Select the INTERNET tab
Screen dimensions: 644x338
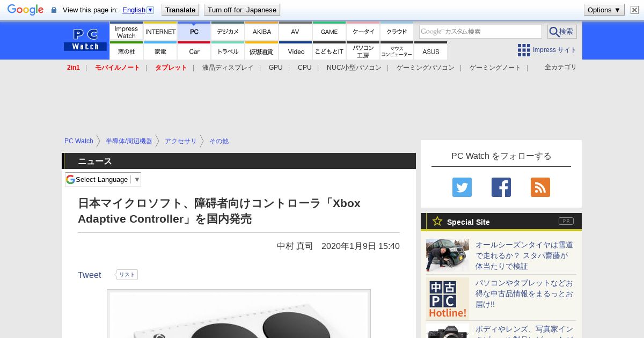160,32
